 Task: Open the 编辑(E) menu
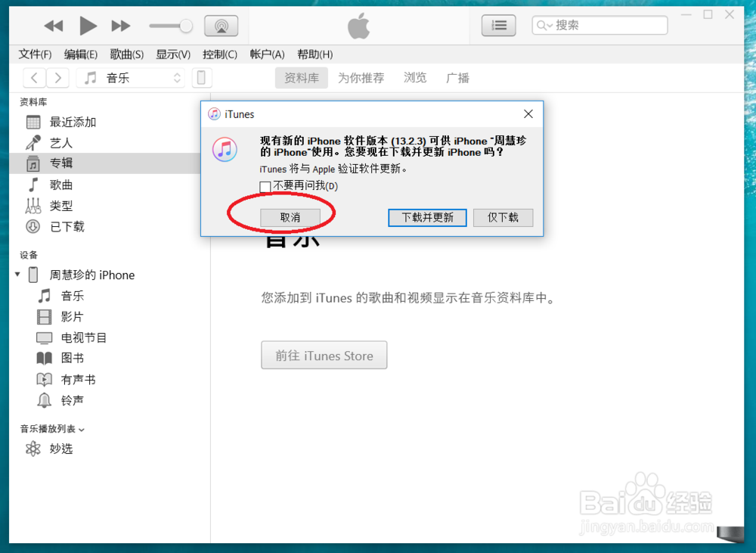(x=81, y=54)
